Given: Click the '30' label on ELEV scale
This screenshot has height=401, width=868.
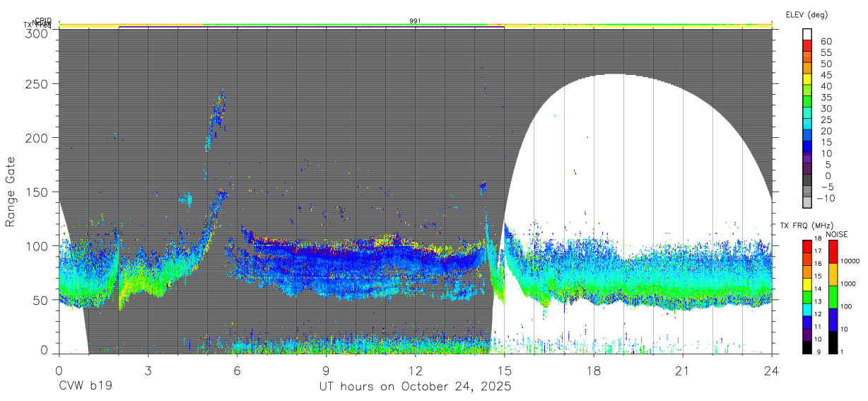Looking at the screenshot, I should 825,108.
